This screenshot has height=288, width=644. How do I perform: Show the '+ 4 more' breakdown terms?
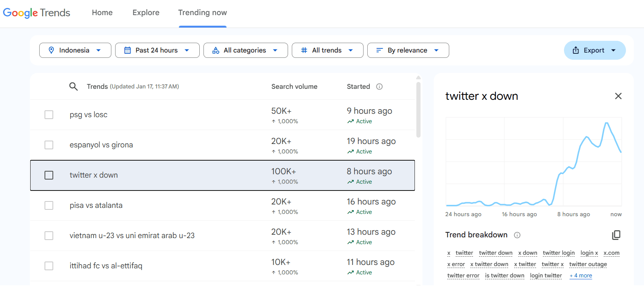pos(581,276)
